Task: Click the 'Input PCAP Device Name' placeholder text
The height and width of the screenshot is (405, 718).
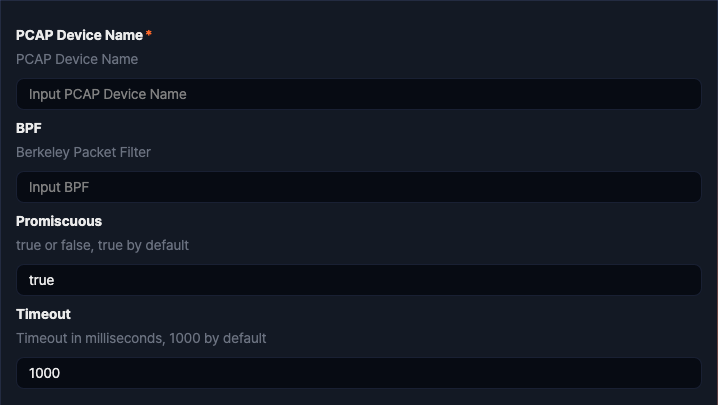Action: pyautogui.click(x=108, y=94)
